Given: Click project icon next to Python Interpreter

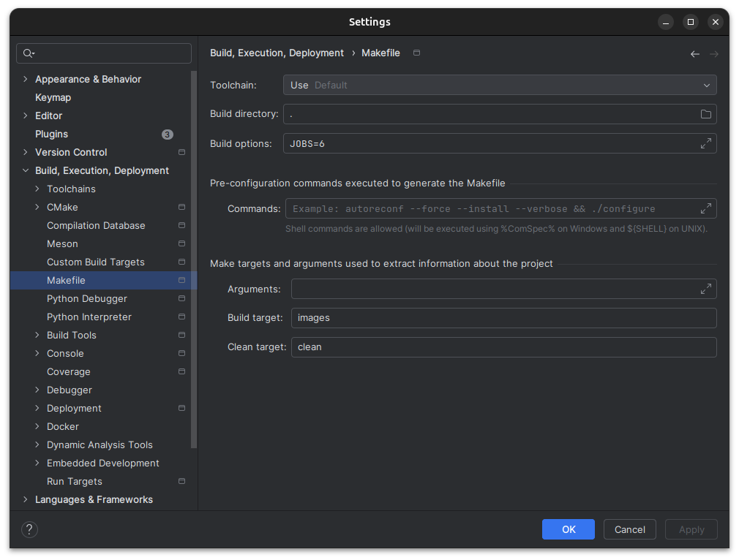Looking at the screenshot, I should 181,317.
